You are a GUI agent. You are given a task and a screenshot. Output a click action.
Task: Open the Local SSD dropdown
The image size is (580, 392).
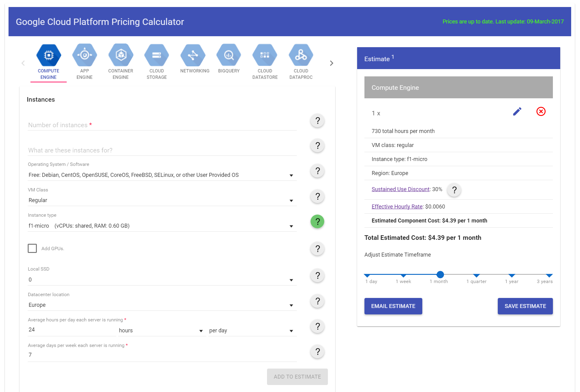point(162,280)
